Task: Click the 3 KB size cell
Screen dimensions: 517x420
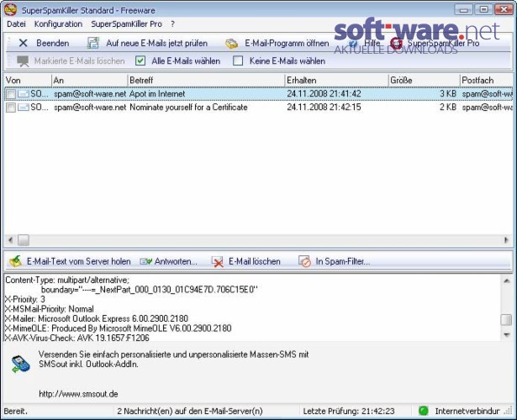Action: pyautogui.click(x=448, y=94)
